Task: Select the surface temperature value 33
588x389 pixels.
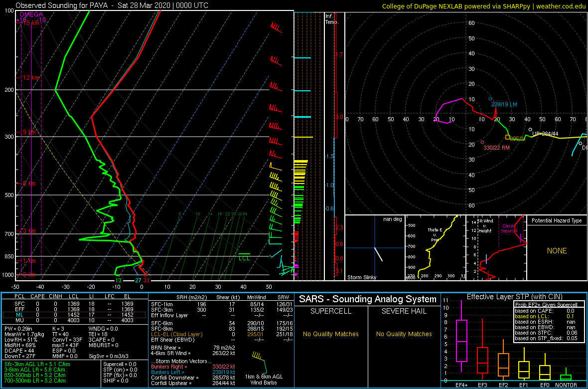Action: point(147,280)
